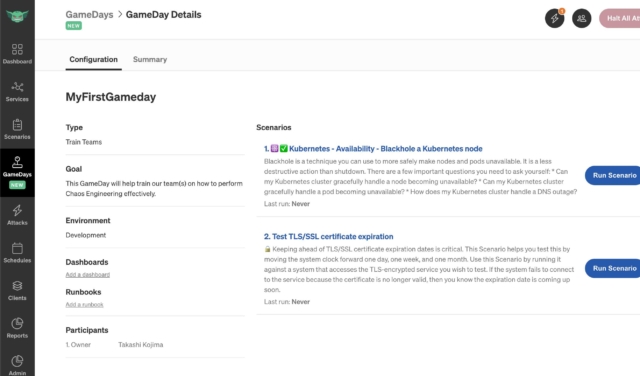640x376 pixels.
Task: Select the Configuration tab
Action: [93, 60]
